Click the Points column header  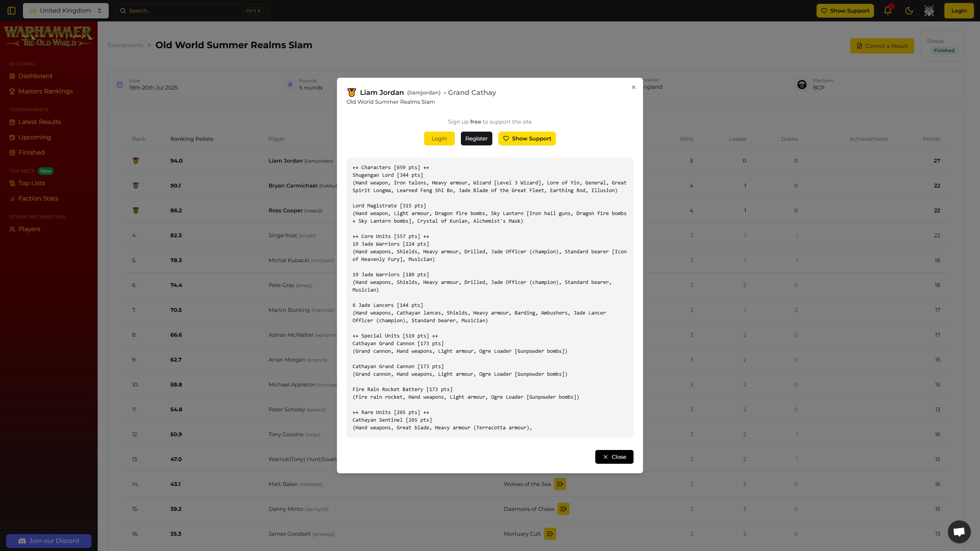point(931,139)
